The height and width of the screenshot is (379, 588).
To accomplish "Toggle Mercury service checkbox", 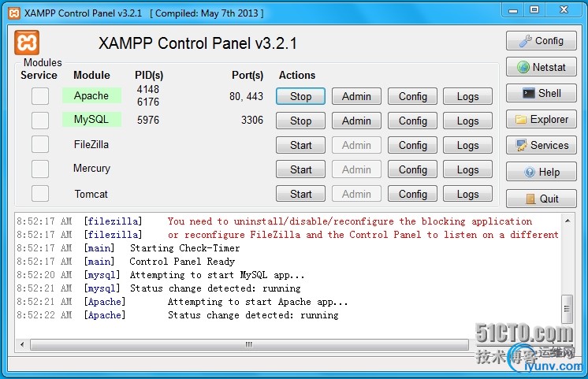I will (x=40, y=169).
